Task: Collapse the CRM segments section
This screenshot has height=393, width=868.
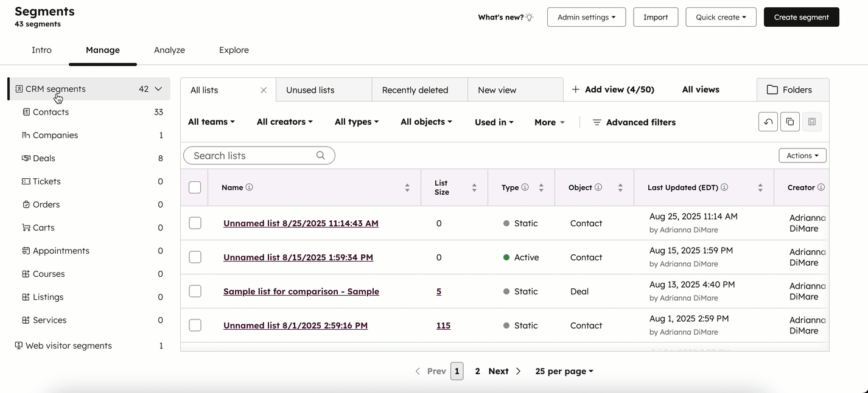Action: point(158,88)
